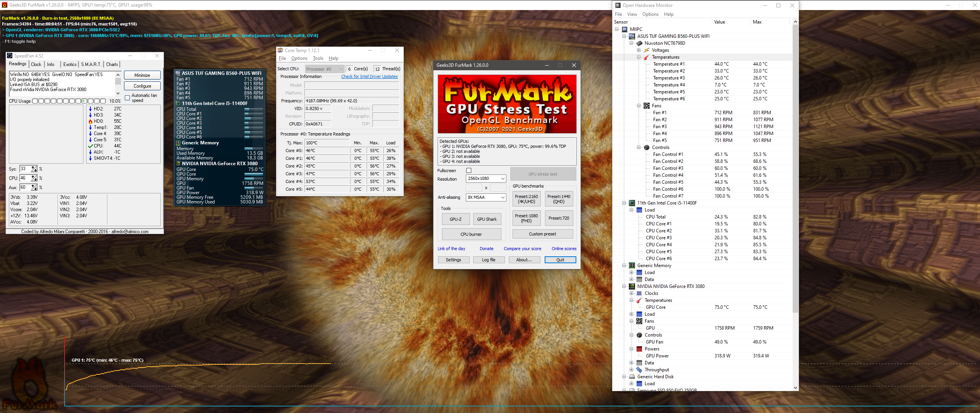The width and height of the screenshot is (980, 413).
Task: Expand the Voltages node
Action: tap(639, 50)
